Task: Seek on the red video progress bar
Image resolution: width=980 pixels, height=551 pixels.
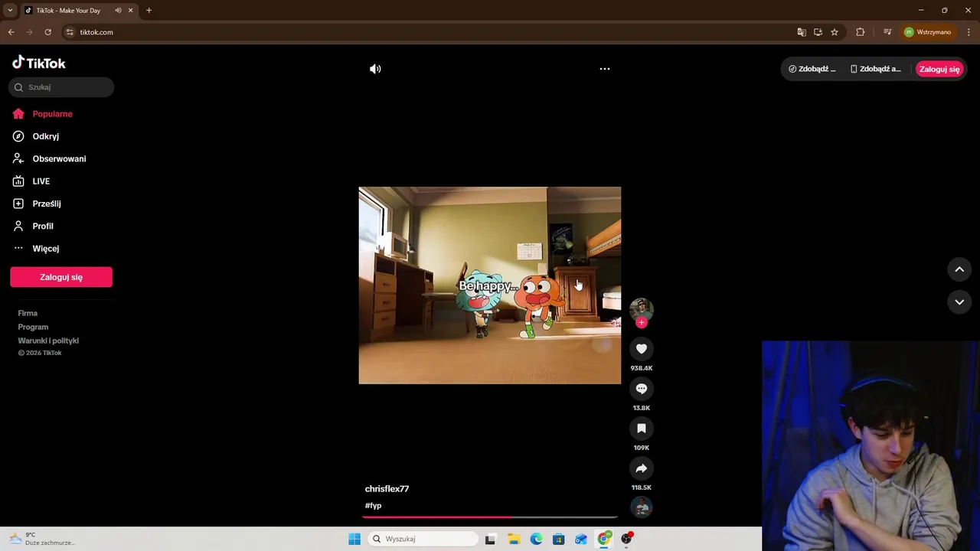Action: tap(490, 517)
